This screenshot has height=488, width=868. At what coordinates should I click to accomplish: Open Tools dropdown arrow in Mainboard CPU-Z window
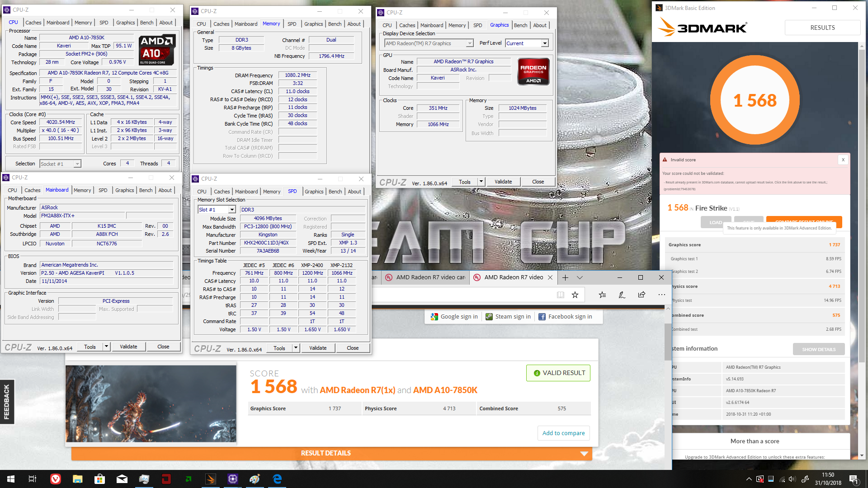pyautogui.click(x=106, y=347)
